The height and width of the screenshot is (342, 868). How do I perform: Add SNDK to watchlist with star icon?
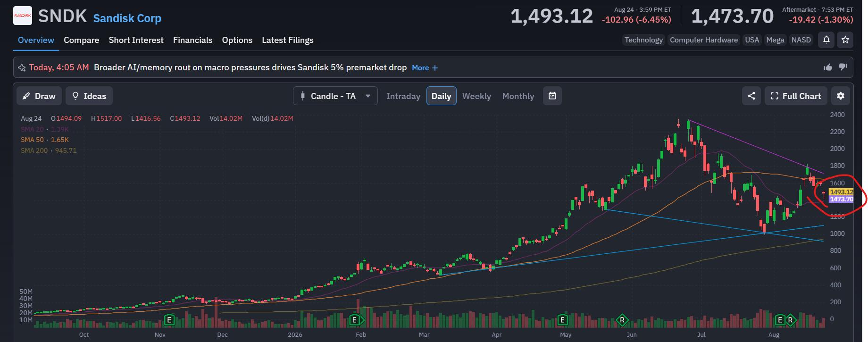845,40
